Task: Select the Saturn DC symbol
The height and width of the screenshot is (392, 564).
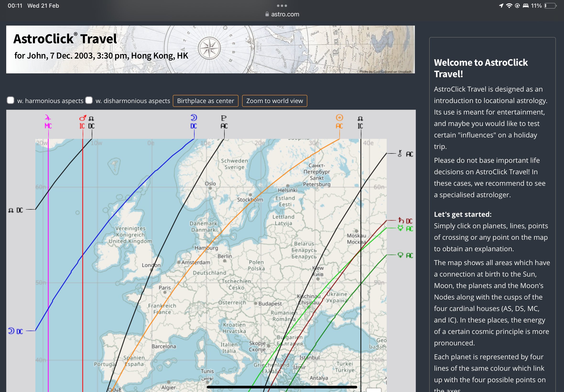Action: [x=401, y=221]
